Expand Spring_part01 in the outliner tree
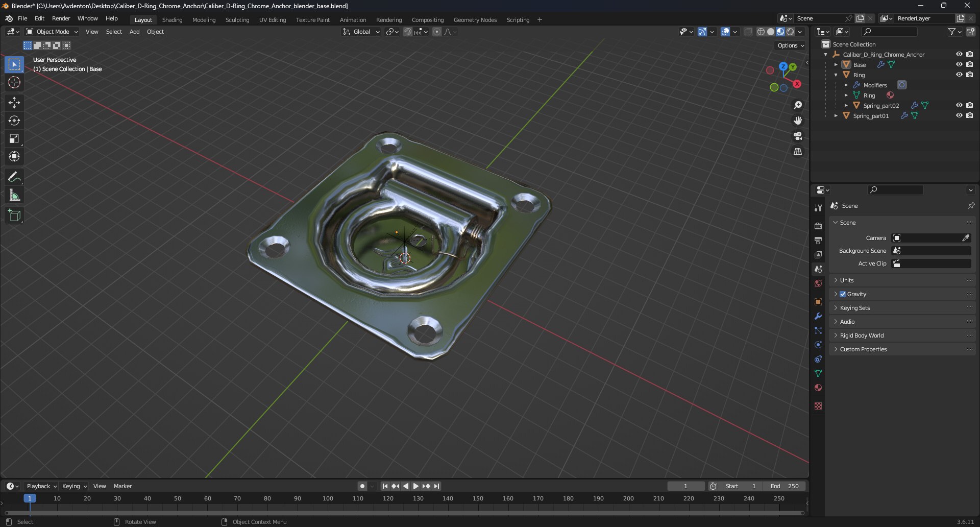The width and height of the screenshot is (980, 527). (x=836, y=116)
